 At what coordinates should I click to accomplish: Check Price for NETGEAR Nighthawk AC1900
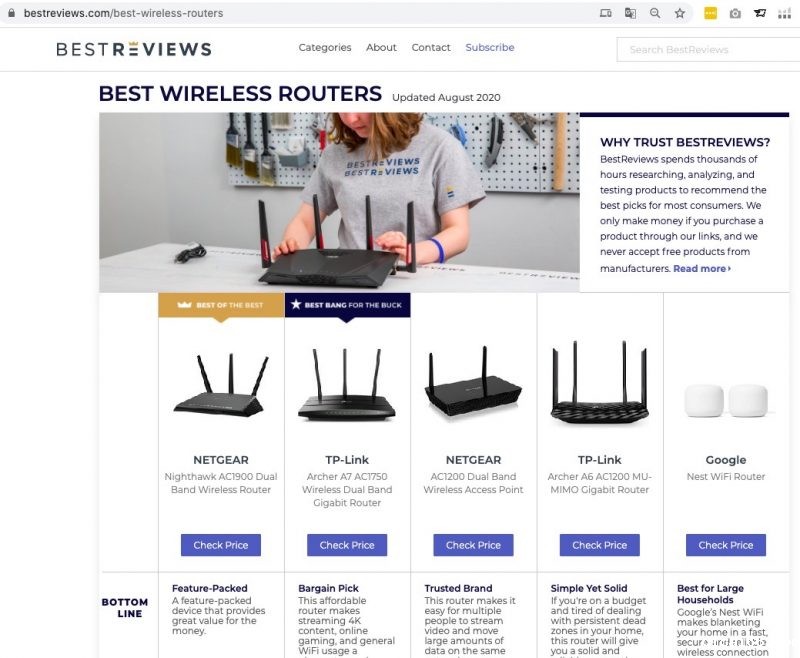tap(221, 545)
